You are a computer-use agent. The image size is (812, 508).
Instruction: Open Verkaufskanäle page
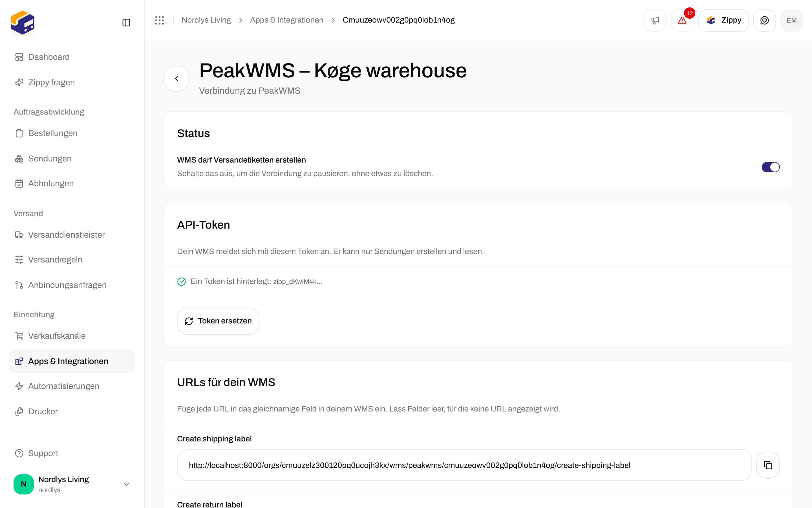point(72,336)
